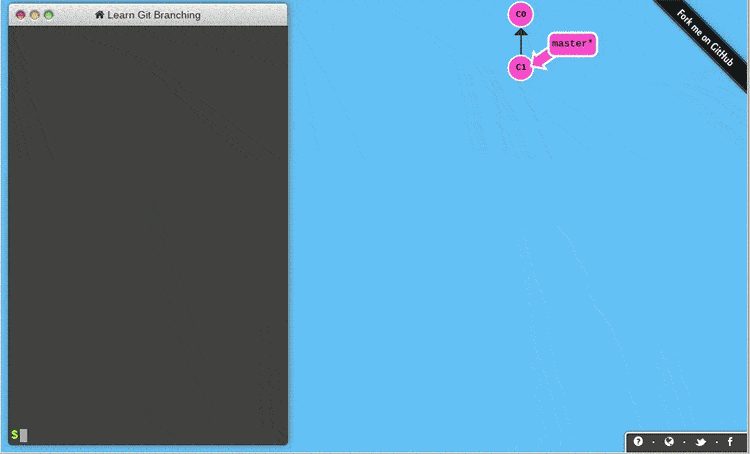Click the master* branch label

(x=573, y=44)
